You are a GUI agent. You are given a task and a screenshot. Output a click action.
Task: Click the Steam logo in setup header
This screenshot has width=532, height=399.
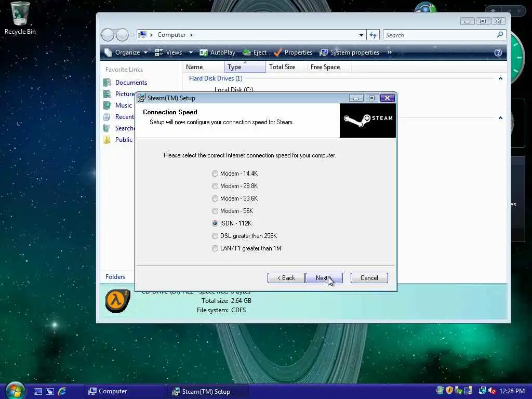(368, 121)
